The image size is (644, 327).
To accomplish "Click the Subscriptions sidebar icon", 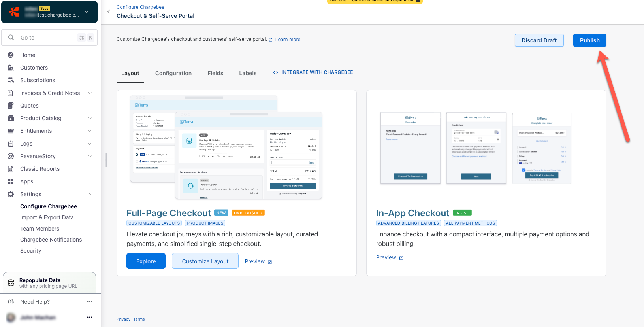I will point(11,80).
